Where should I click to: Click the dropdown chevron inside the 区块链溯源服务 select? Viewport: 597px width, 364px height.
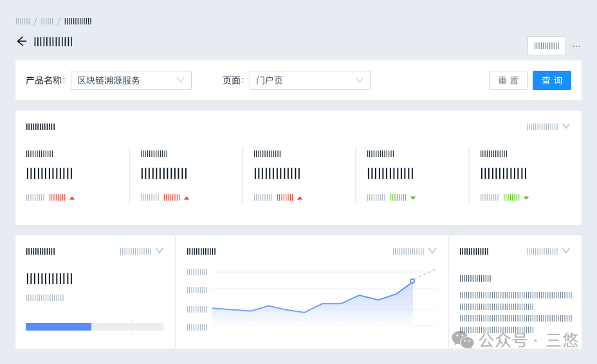(181, 80)
